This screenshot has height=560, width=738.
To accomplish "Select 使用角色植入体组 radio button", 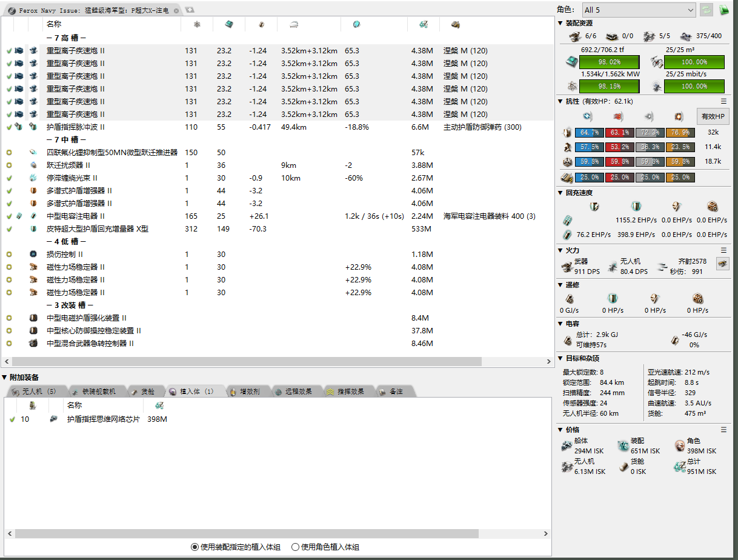I will coord(296,547).
